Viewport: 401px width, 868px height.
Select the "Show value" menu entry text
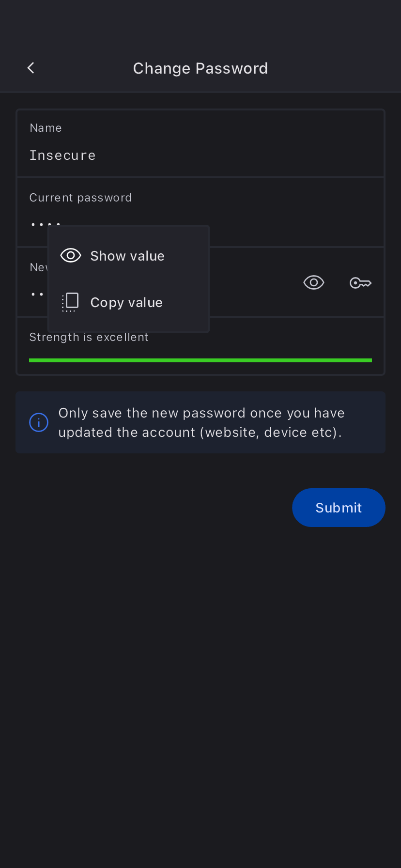click(x=127, y=256)
